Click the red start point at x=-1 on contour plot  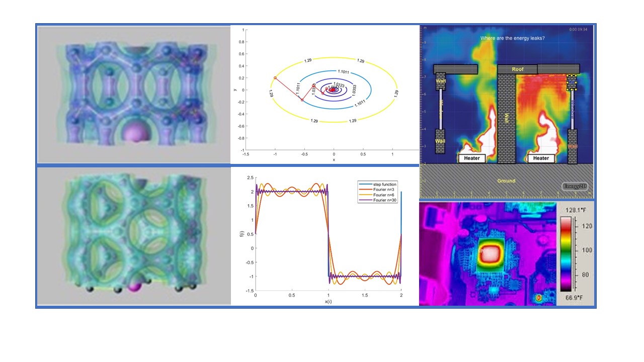275,78
